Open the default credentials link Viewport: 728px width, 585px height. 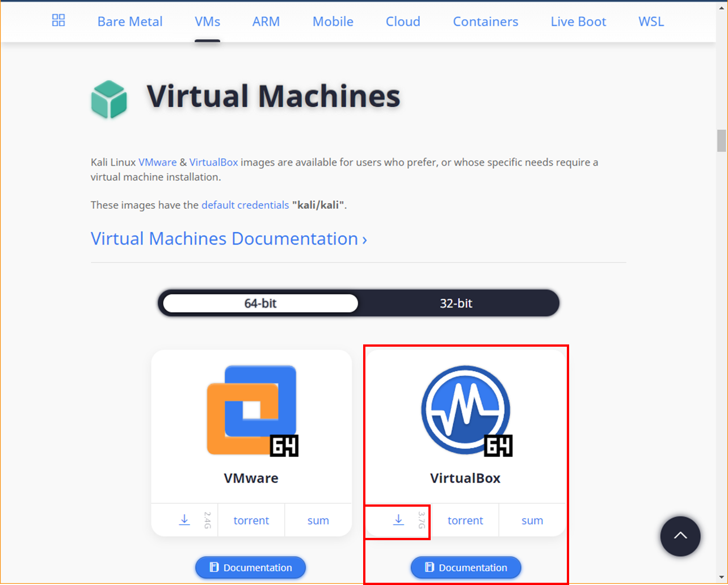click(x=245, y=205)
